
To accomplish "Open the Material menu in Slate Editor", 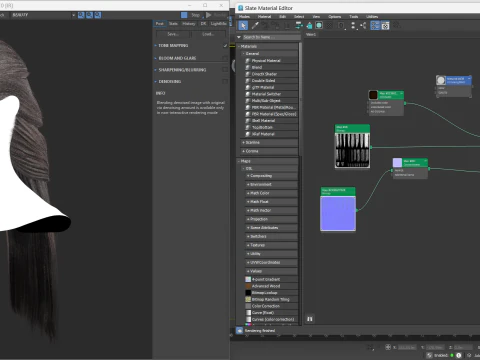I will (x=264, y=17).
